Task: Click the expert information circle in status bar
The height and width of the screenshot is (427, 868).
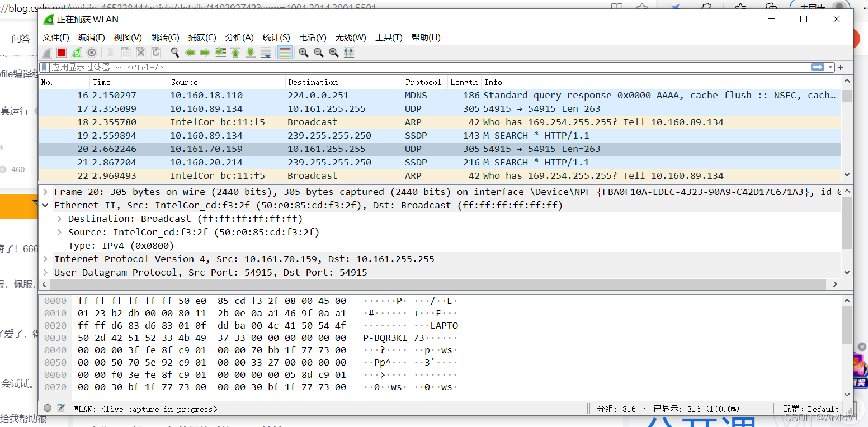Action: (x=48, y=408)
